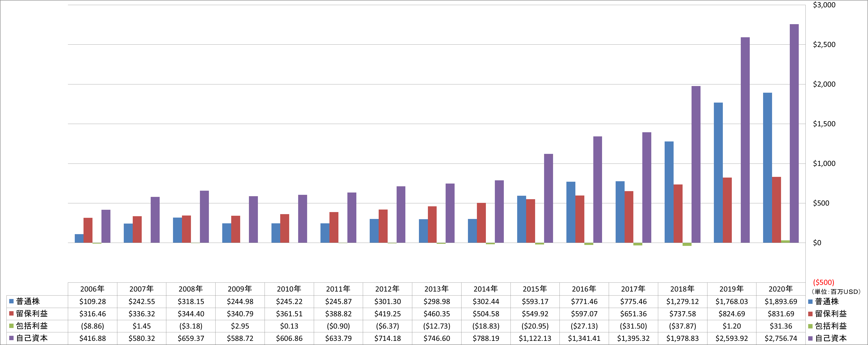Click the blue 普通株 legend swatch on right
The height and width of the screenshot is (345, 868).
[810, 302]
